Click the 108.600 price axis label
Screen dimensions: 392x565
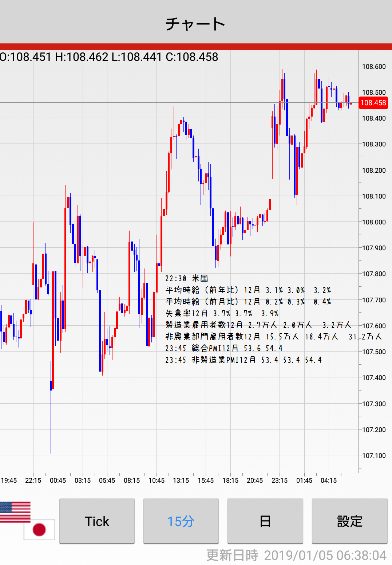tap(374, 67)
